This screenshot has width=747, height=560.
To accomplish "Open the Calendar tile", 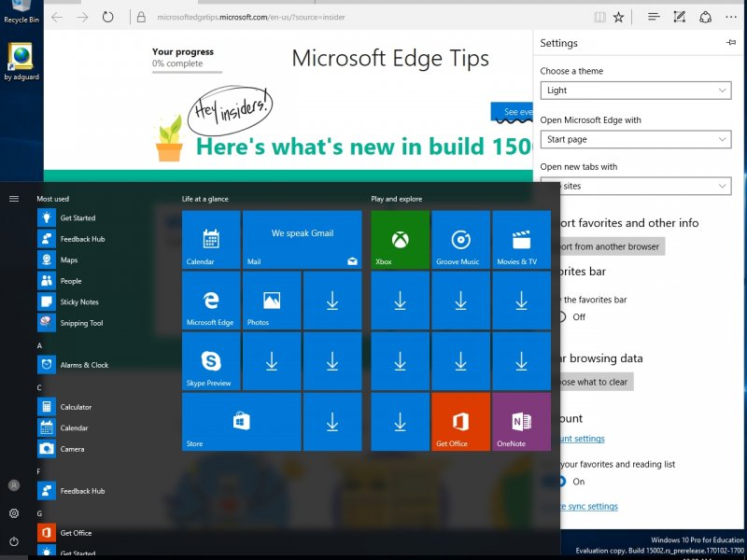I will (x=211, y=240).
